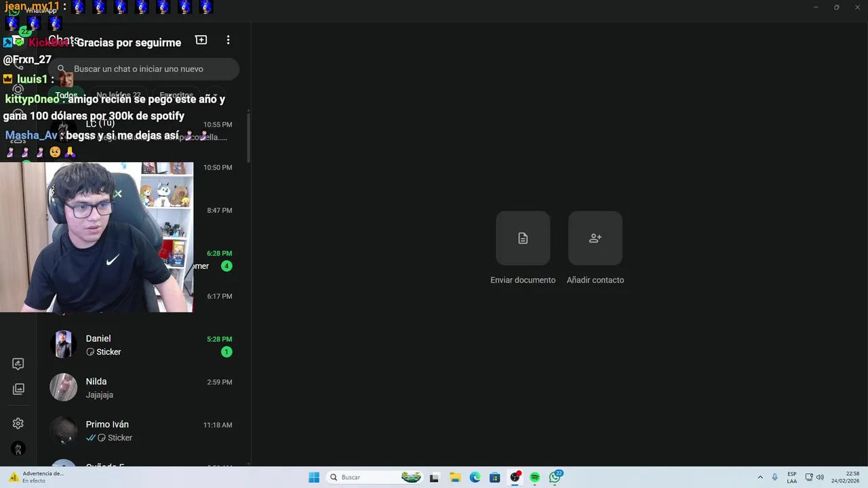This screenshot has height=488, width=868.
Task: Click the chat list scrollbar
Action: pyautogui.click(x=249, y=138)
